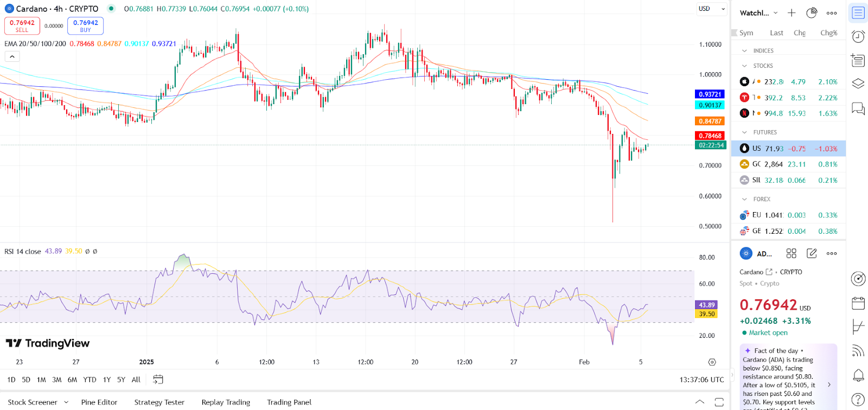
Task: Open the Ideas stream broadcast icon
Action: (858, 351)
